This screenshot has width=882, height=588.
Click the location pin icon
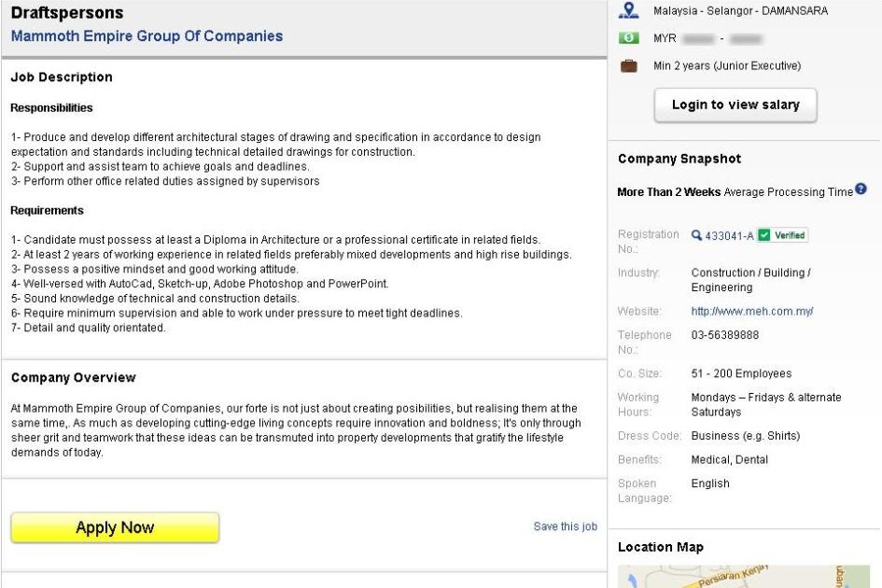click(629, 11)
